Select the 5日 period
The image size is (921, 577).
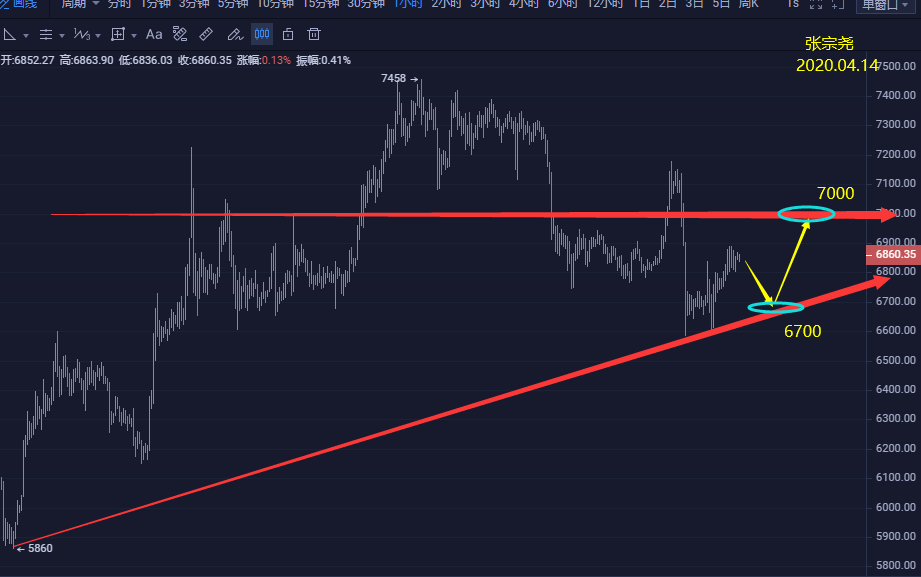[721, 4]
